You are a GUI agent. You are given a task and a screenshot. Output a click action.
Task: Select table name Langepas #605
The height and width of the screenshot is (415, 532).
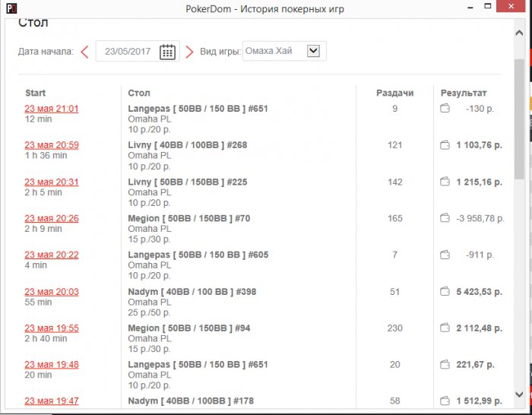tap(198, 255)
